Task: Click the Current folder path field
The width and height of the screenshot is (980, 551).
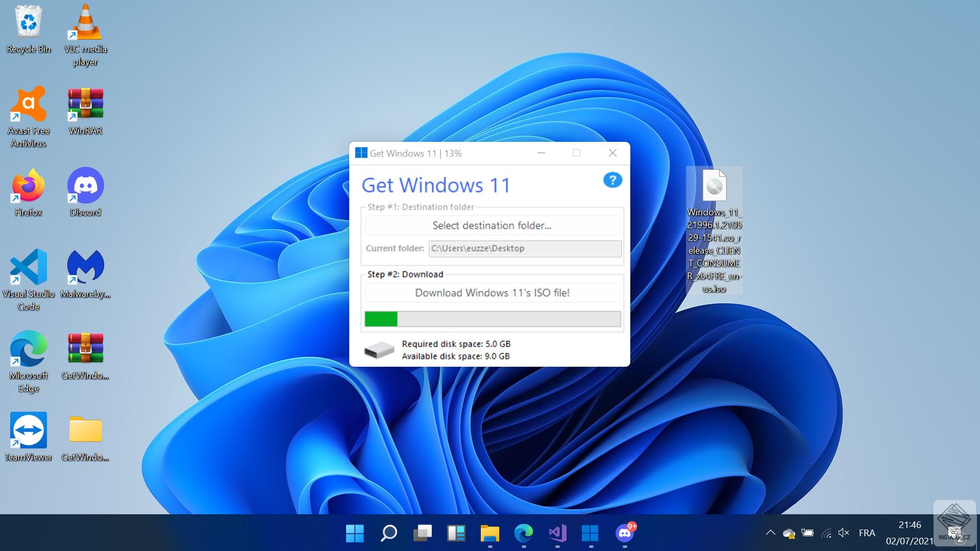Action: 525,248
